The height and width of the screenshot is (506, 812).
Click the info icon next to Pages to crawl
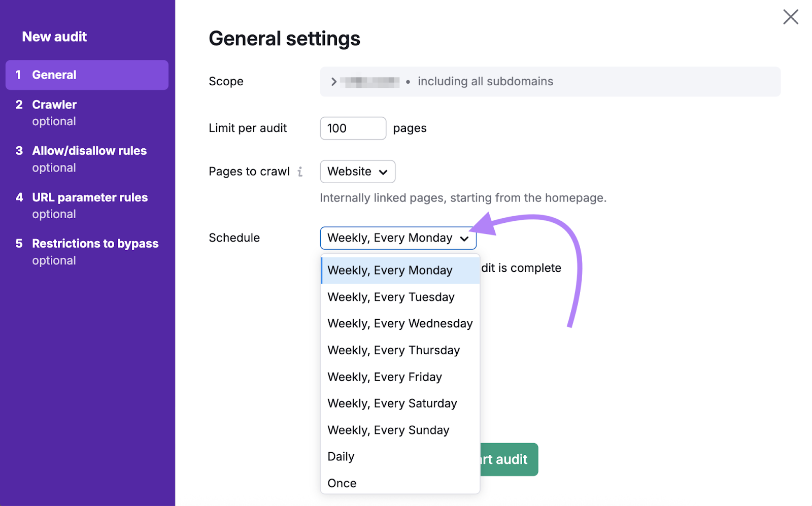(x=301, y=172)
